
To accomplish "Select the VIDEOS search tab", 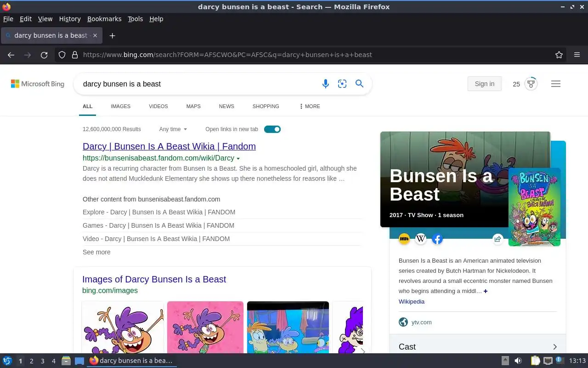I will click(158, 106).
